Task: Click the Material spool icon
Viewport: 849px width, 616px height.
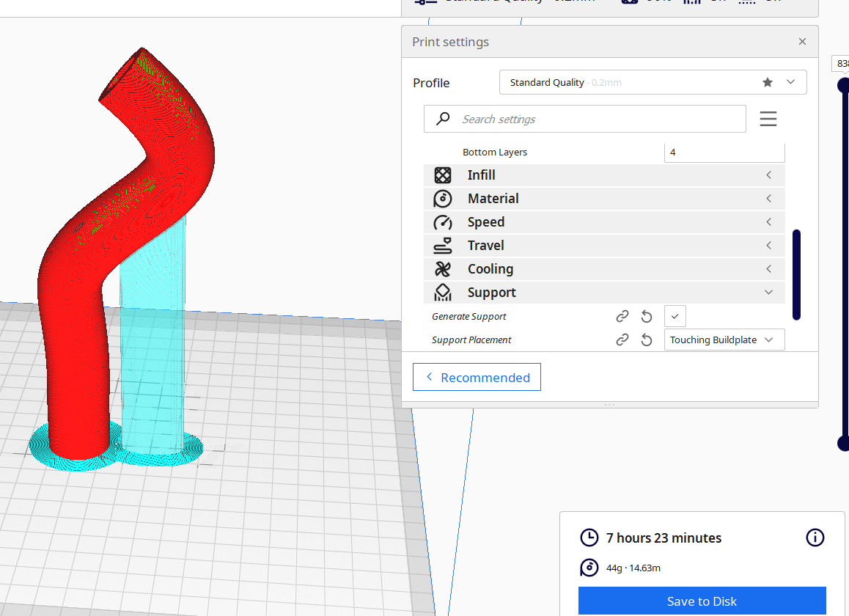Action: pos(442,199)
